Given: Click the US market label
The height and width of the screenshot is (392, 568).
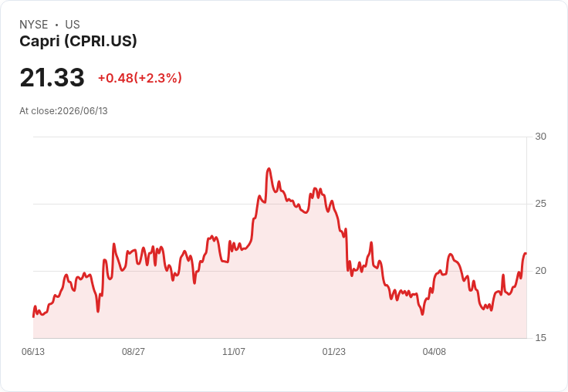Looking at the screenshot, I should click(73, 25).
